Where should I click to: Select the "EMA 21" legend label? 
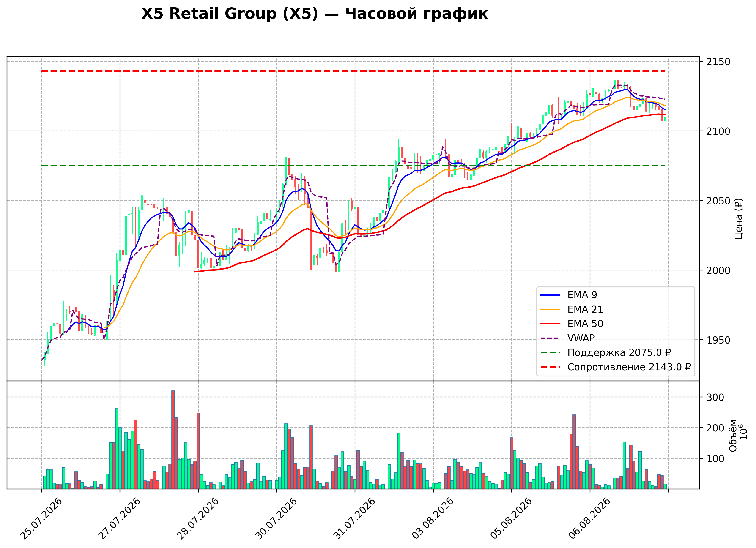click(585, 309)
